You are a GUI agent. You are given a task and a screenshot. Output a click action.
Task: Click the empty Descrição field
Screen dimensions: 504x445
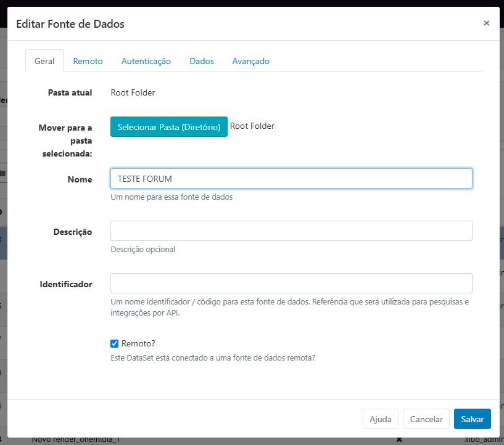click(291, 231)
